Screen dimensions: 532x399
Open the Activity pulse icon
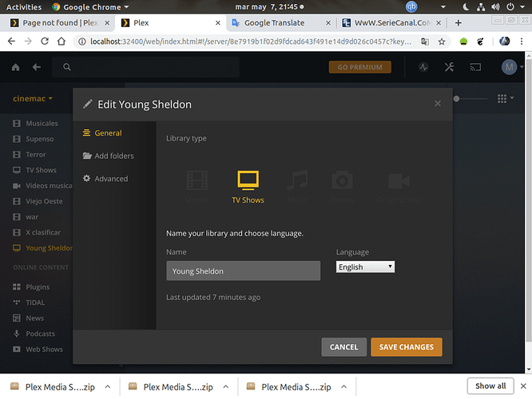pyautogui.click(x=423, y=67)
